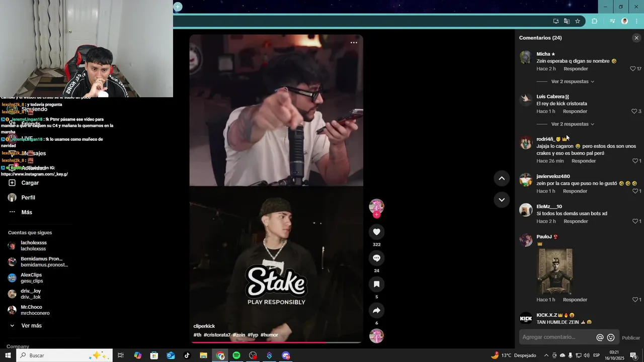
Task: Like EleMz___10's comment with the heart
Action: click(x=635, y=221)
